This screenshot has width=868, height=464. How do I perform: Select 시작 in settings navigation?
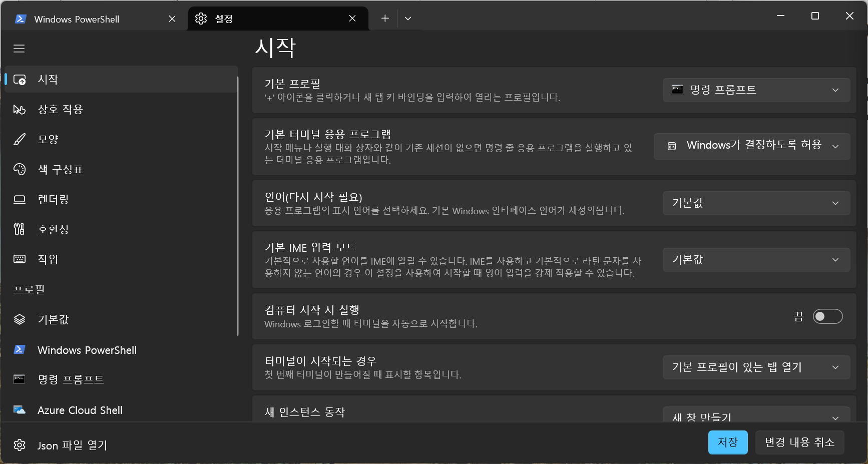tap(121, 80)
